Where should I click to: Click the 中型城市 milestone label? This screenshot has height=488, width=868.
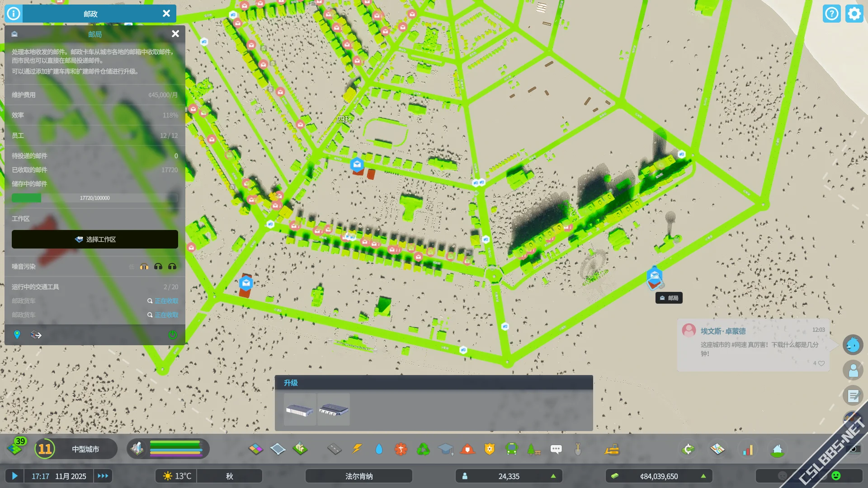[85, 449]
